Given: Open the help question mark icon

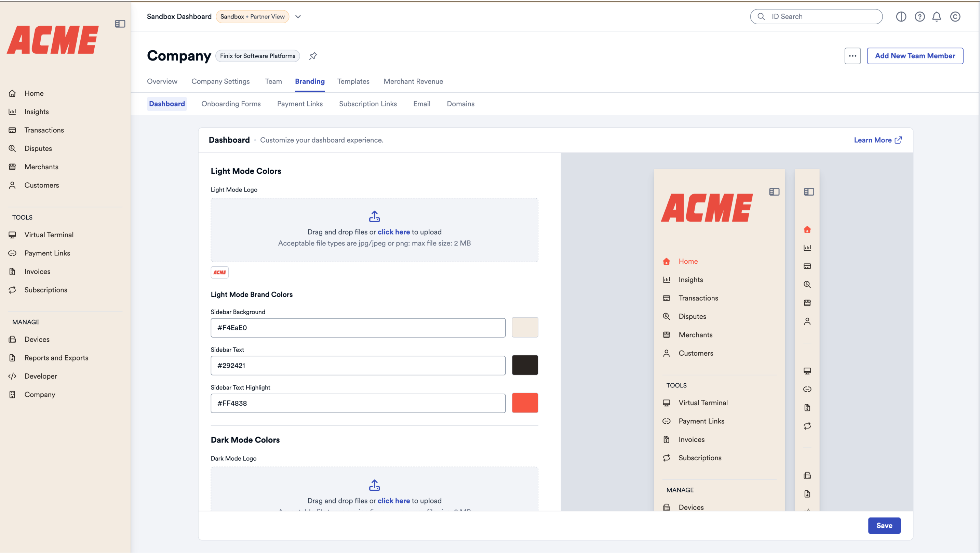Looking at the screenshot, I should coord(919,16).
